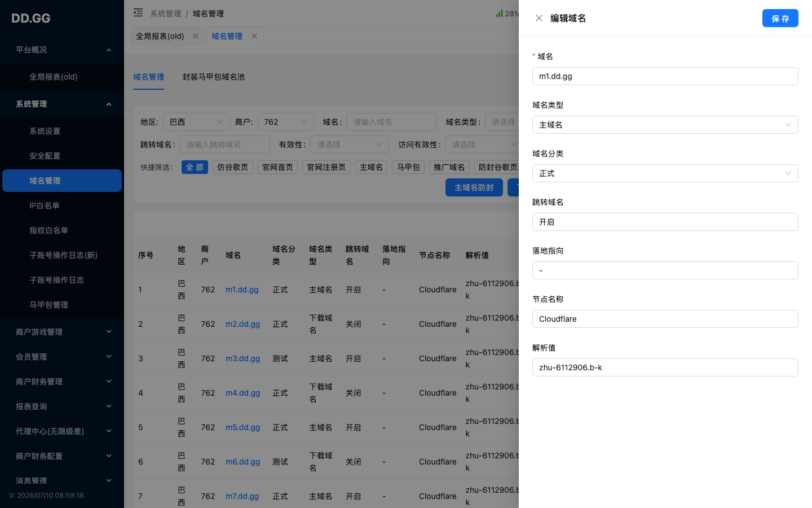Open the 商户 762 dropdown

tap(286, 122)
